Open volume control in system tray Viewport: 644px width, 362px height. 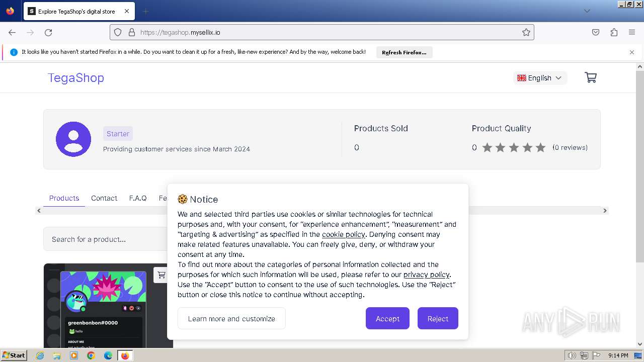coord(572,355)
